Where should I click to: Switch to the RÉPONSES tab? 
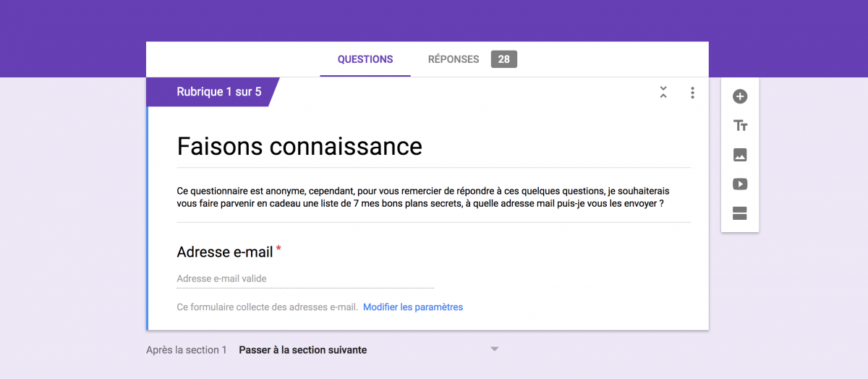coord(454,59)
